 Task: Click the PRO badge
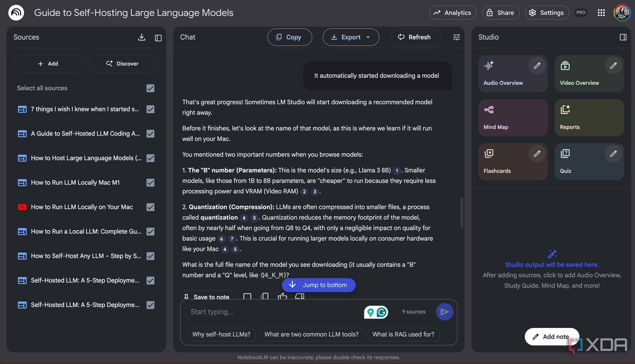tap(581, 12)
